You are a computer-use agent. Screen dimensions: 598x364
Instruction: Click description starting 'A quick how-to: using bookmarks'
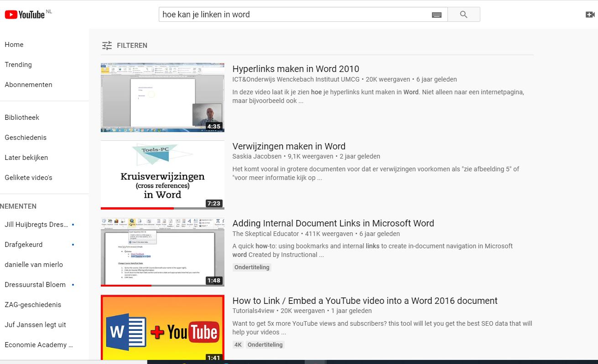click(373, 250)
